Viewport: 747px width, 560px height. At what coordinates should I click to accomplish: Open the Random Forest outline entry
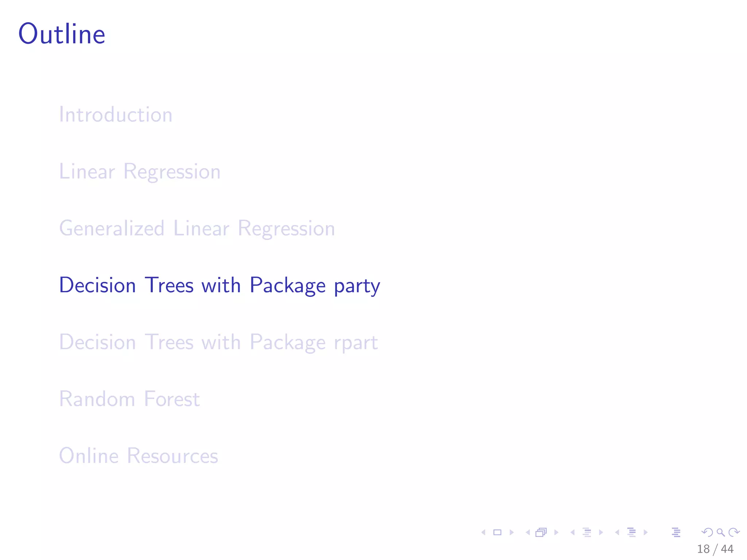(x=129, y=399)
